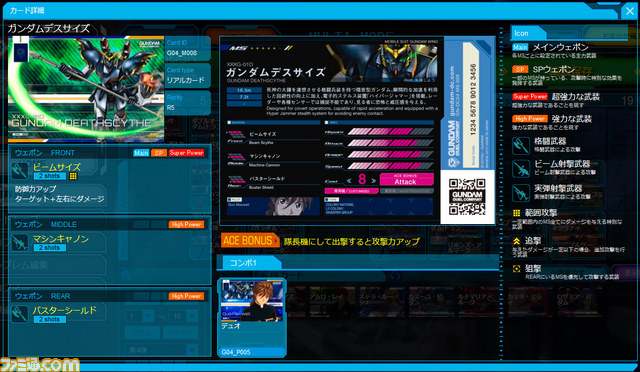Click the 実弾射撃武器 legend icon
Viewport: 640px width, 372px height.
pos(520,193)
